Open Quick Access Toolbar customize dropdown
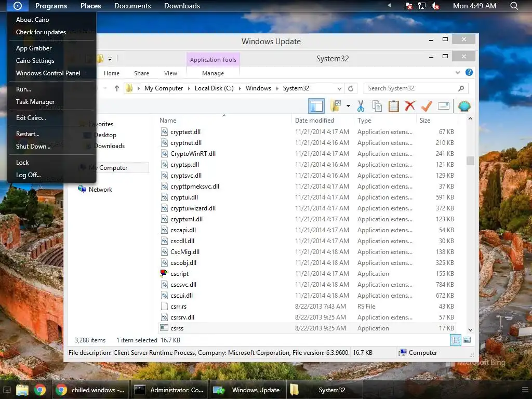The height and width of the screenshot is (399, 532). [x=110, y=59]
